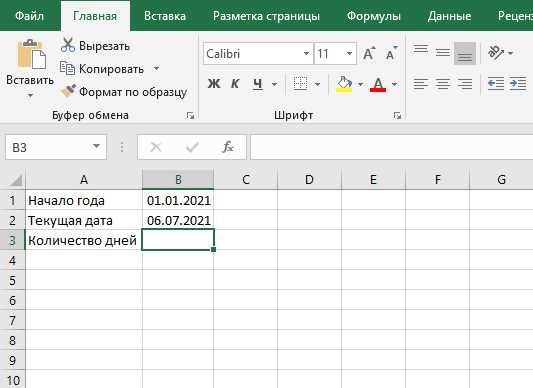
Task: Apply yellow fill color bucket
Action: (344, 84)
